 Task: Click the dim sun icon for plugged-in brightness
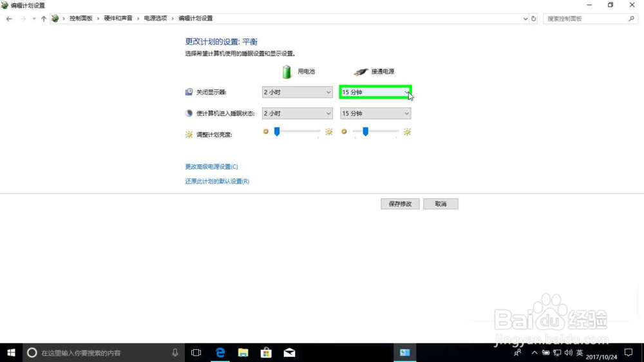click(x=344, y=131)
